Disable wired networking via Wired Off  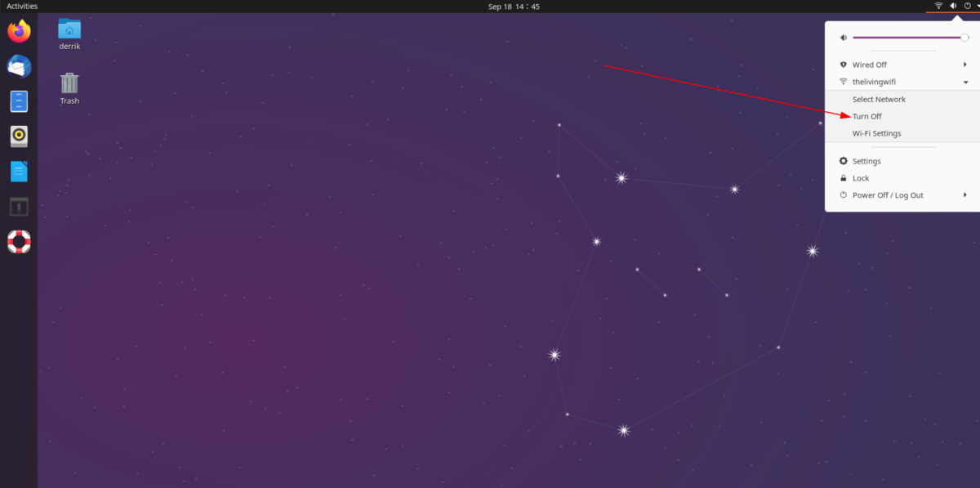(x=871, y=64)
